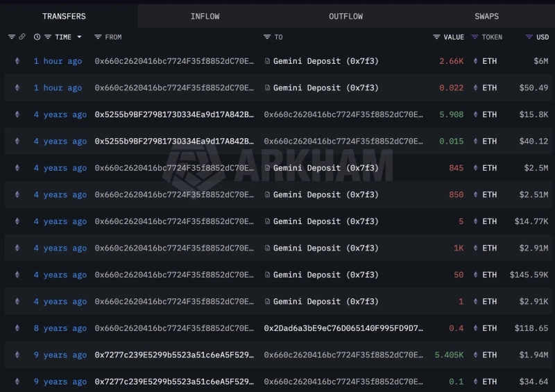This screenshot has width=555, height=392.
Task: Click the chain filter icon in header
Action: coord(12,37)
